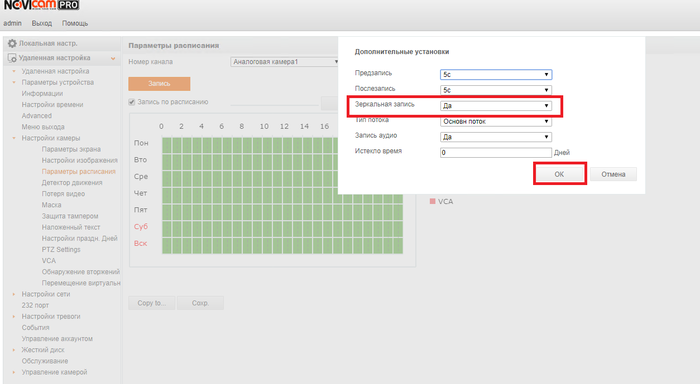Open the Предзапись dropdown
700x384 pixels.
point(496,75)
